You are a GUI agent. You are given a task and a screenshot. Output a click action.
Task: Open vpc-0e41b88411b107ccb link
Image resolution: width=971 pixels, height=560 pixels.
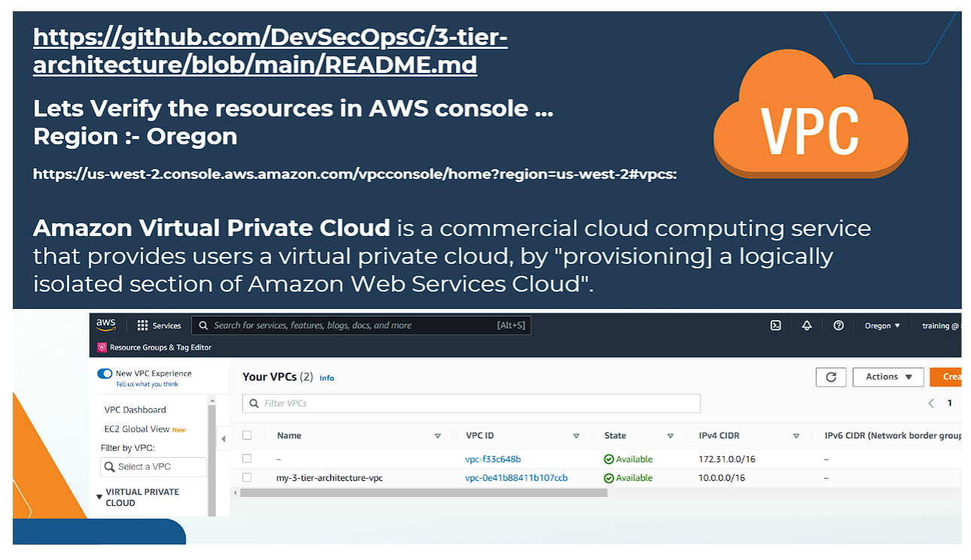[x=517, y=478]
